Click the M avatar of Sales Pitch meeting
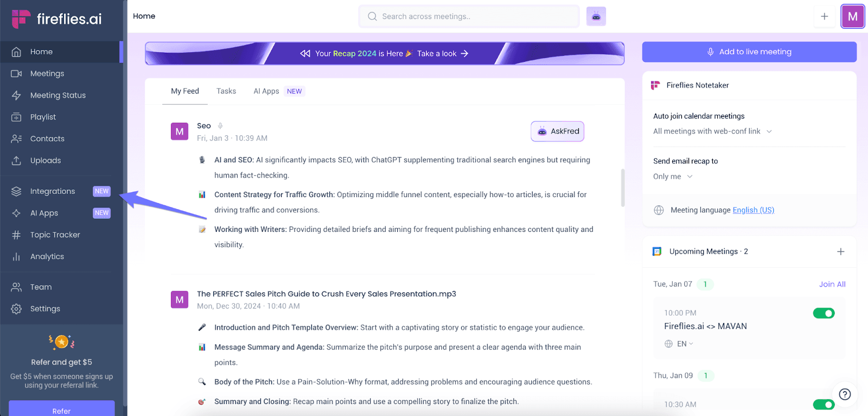The height and width of the screenshot is (416, 868). 180,299
